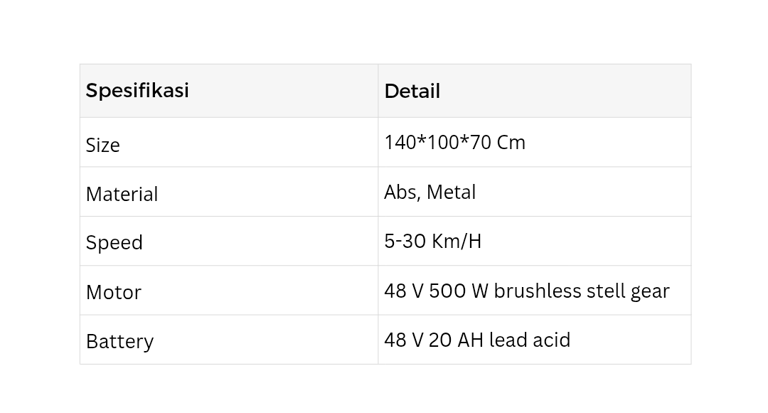Click the Spesifikasi column header

(137, 91)
